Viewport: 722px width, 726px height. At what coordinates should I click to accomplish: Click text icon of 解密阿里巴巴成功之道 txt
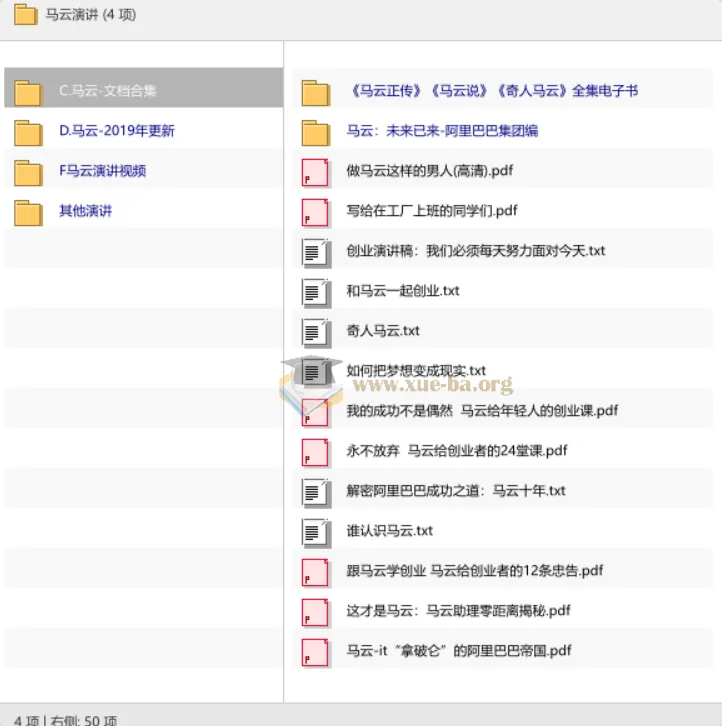point(316,493)
